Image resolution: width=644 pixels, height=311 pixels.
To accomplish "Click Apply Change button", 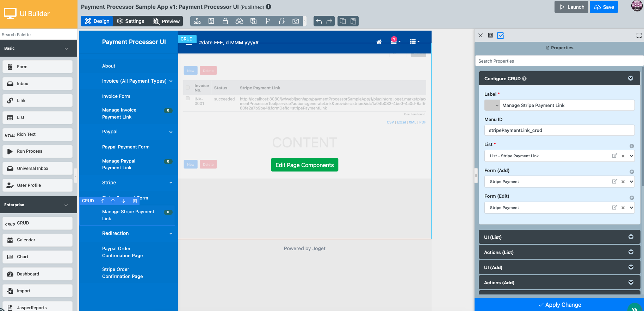I will [559, 305].
